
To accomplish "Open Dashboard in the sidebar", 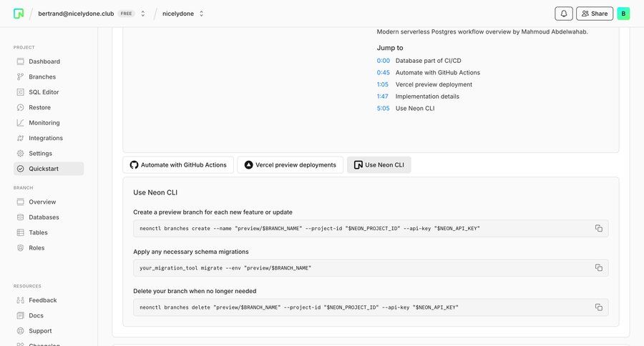I will coord(49,61).
